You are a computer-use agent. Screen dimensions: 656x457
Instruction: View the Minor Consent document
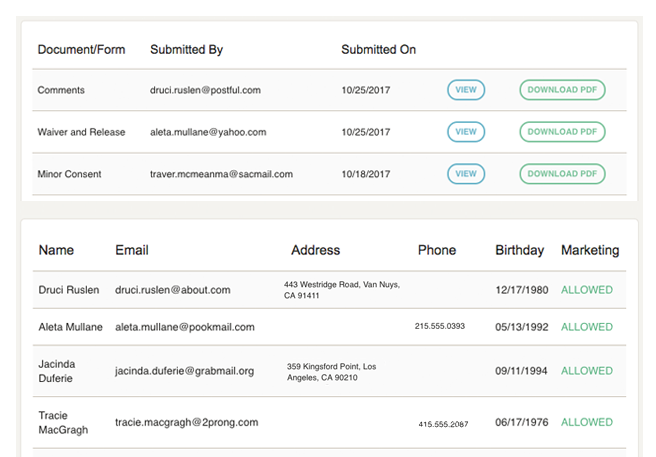(x=466, y=174)
